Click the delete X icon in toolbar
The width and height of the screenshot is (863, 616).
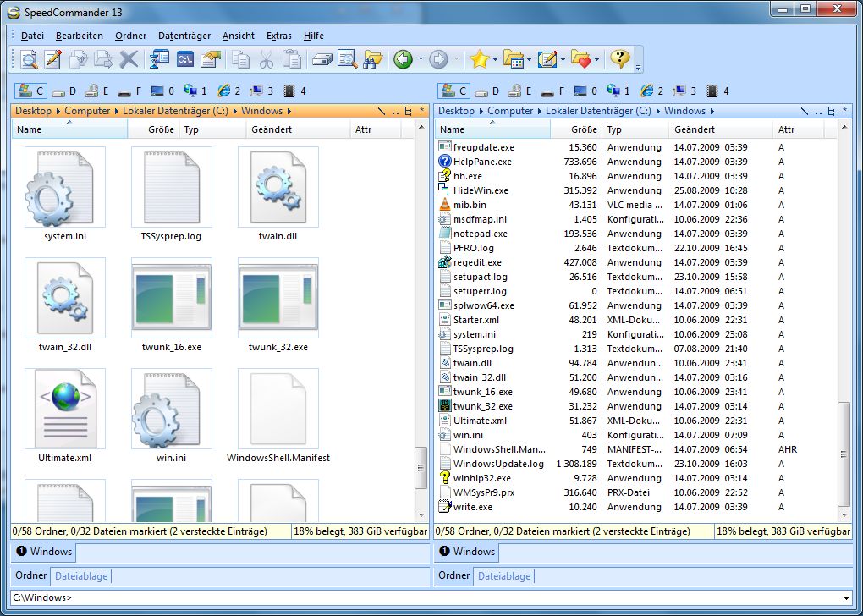click(129, 59)
